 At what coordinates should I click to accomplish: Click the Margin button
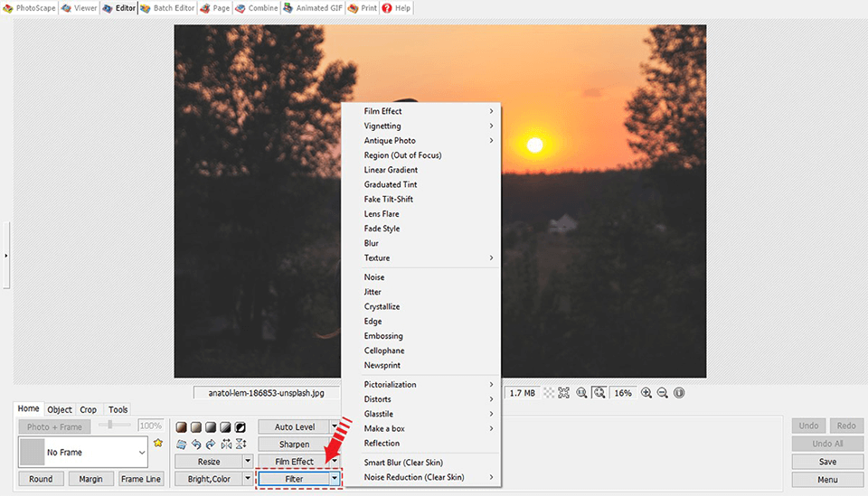click(x=90, y=479)
